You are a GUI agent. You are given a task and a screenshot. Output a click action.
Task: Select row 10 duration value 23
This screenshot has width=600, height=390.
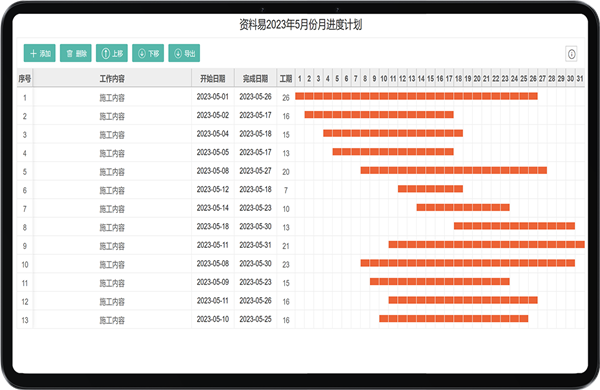286,264
